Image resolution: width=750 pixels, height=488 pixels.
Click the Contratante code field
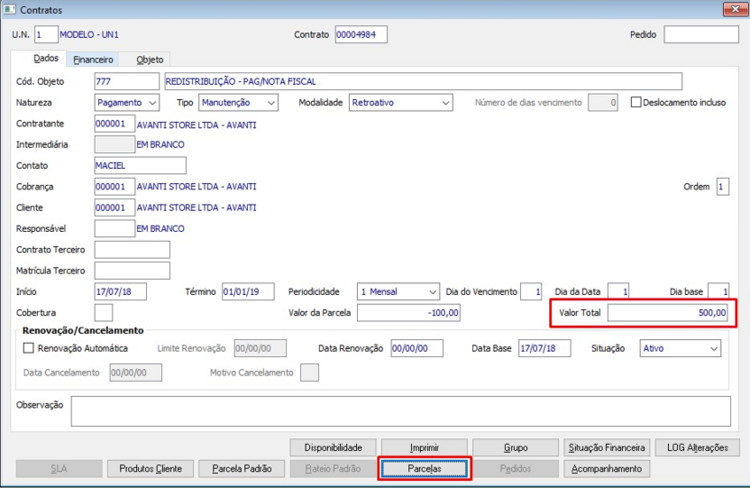[x=115, y=123]
